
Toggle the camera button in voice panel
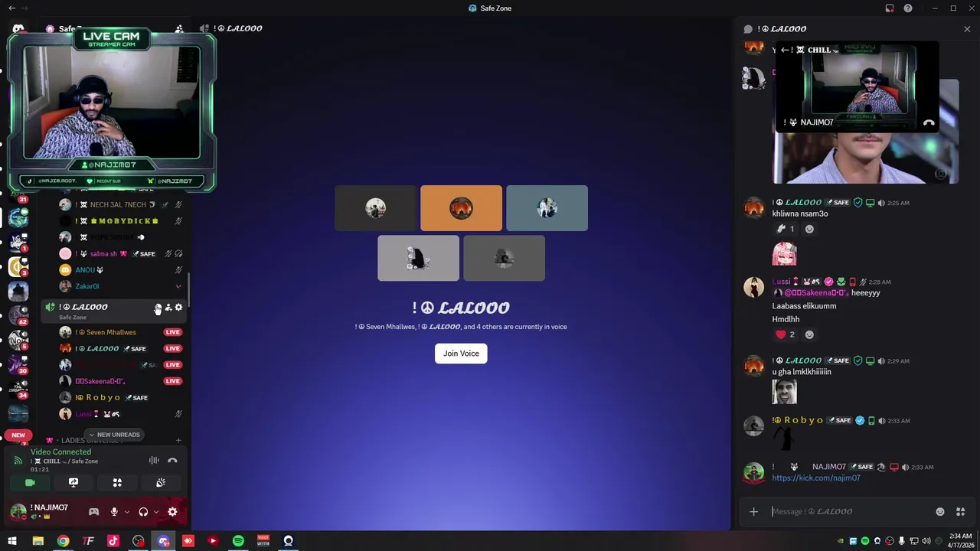pyautogui.click(x=30, y=483)
